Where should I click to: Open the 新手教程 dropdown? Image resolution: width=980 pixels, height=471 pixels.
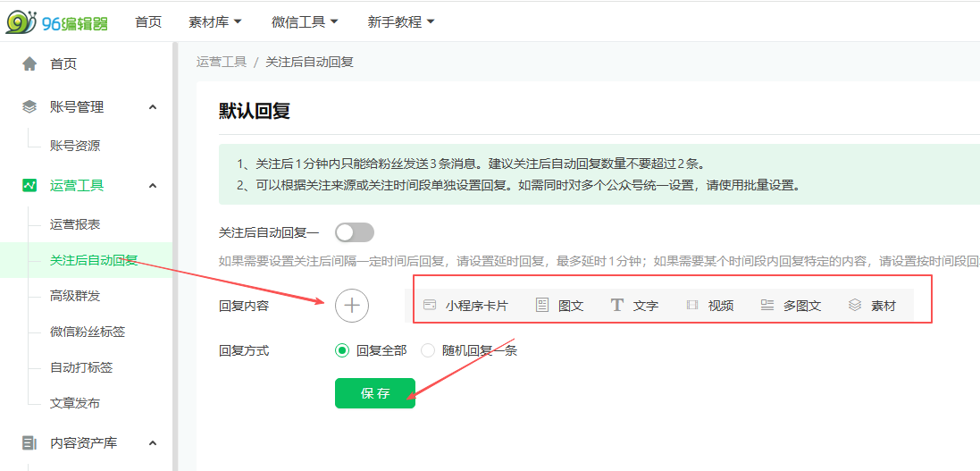400,21
